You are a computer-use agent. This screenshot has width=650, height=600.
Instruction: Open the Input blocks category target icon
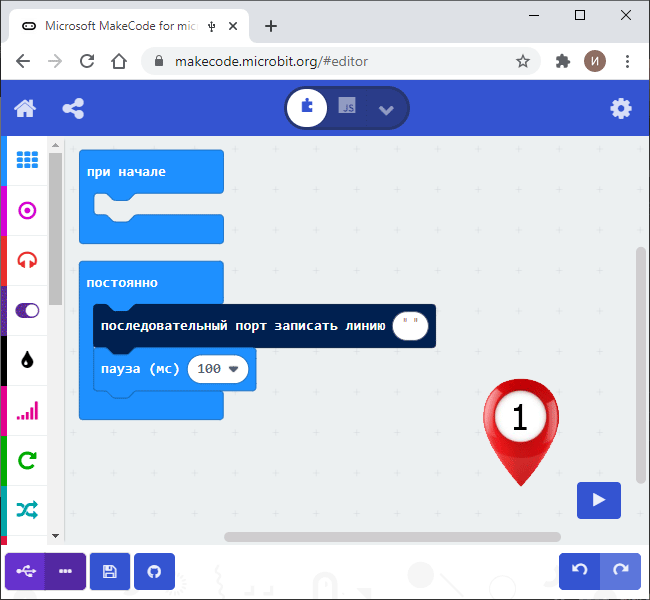(x=27, y=211)
